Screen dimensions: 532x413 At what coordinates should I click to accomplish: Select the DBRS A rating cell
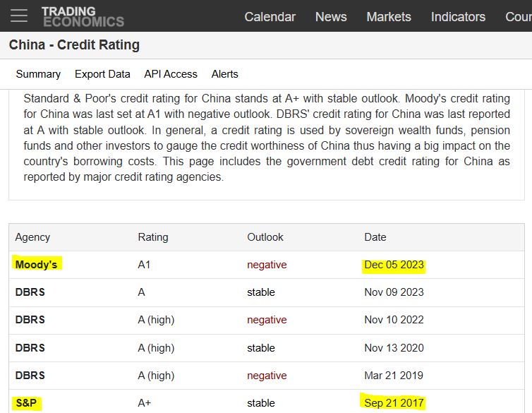pyautogui.click(x=142, y=292)
